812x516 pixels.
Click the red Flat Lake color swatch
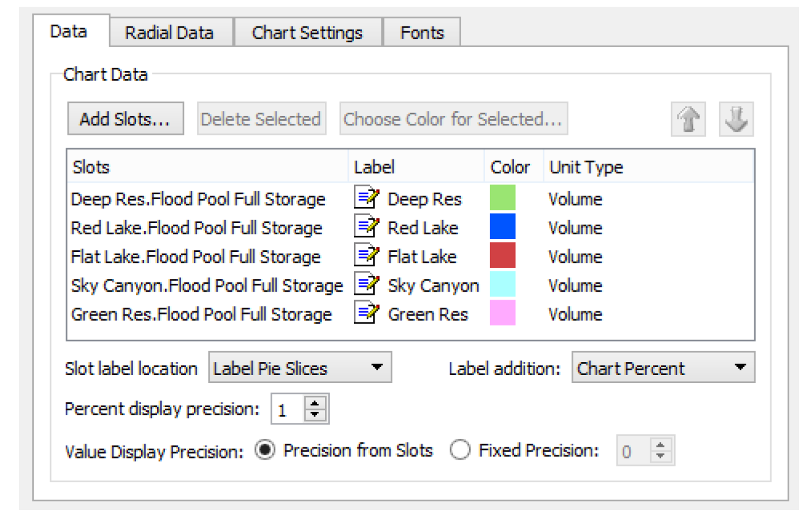tap(502, 256)
